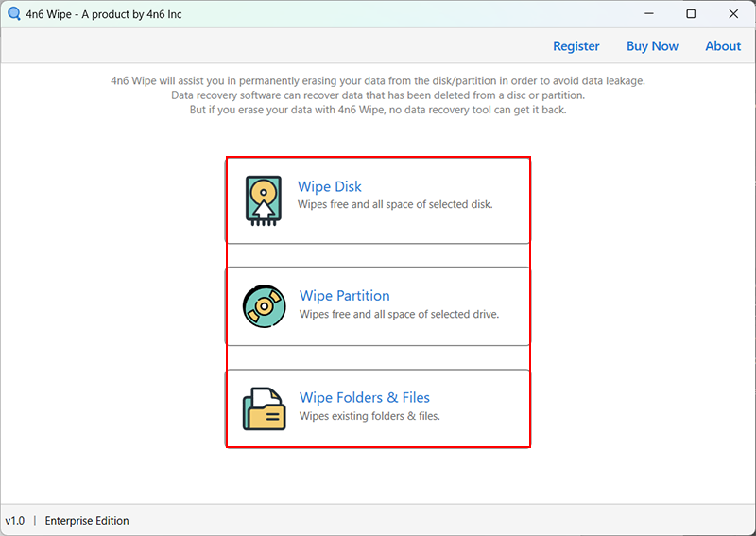
Task: Open the Buy Now link
Action: click(x=652, y=46)
